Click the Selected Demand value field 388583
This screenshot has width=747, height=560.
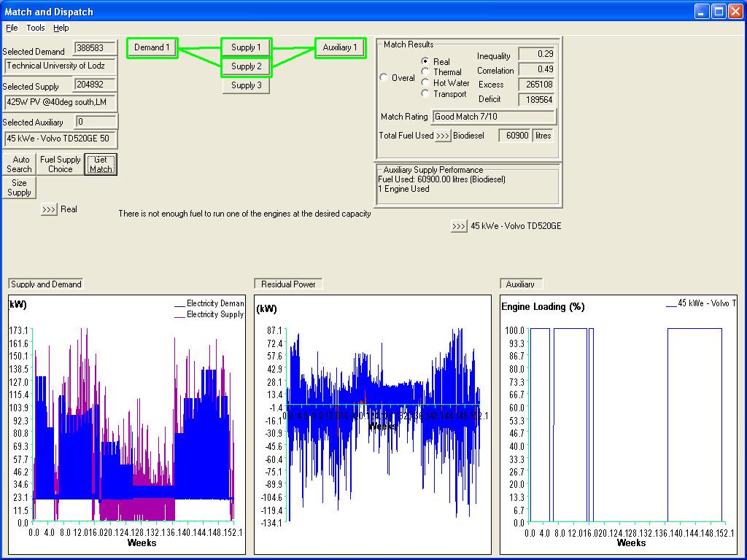[96, 48]
